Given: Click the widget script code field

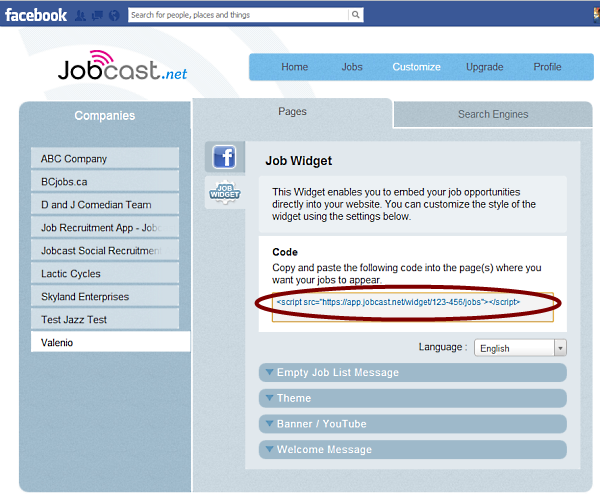Looking at the screenshot, I should tap(412, 307).
